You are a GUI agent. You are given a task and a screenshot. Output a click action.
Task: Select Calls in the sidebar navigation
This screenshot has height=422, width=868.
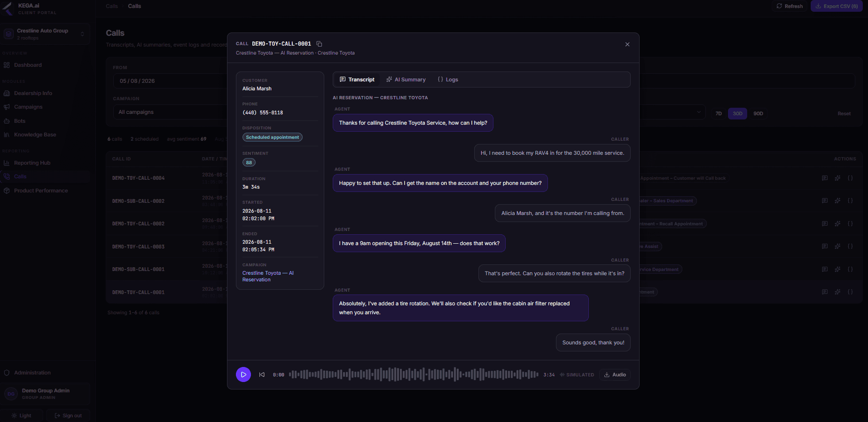(x=45, y=176)
